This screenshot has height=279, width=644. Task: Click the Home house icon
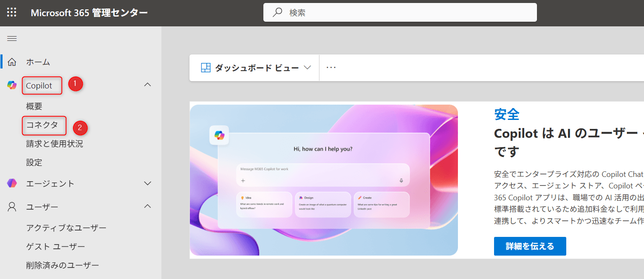tap(12, 62)
